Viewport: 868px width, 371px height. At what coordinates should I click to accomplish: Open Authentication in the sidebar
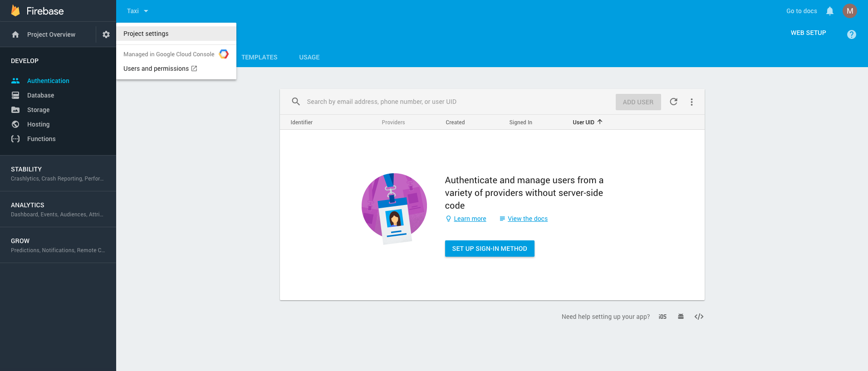pyautogui.click(x=48, y=81)
